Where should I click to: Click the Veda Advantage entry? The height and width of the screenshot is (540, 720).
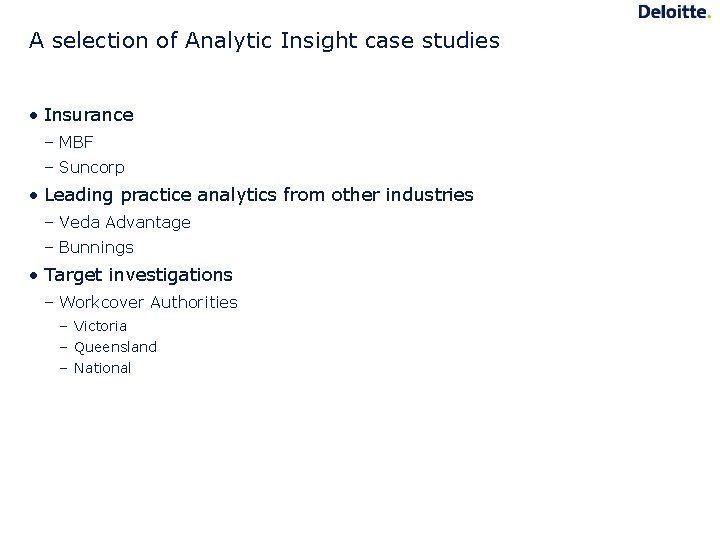124,222
